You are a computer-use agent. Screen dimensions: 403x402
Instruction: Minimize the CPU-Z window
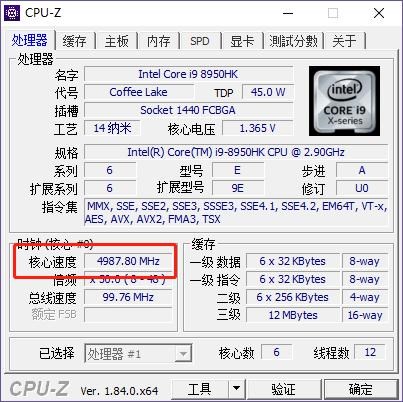pos(288,13)
